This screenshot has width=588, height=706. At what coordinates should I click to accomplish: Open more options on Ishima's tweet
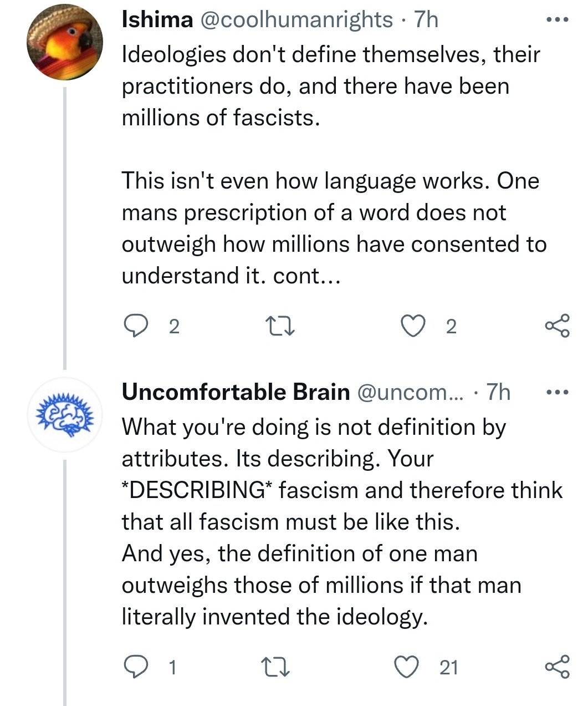coord(557,20)
